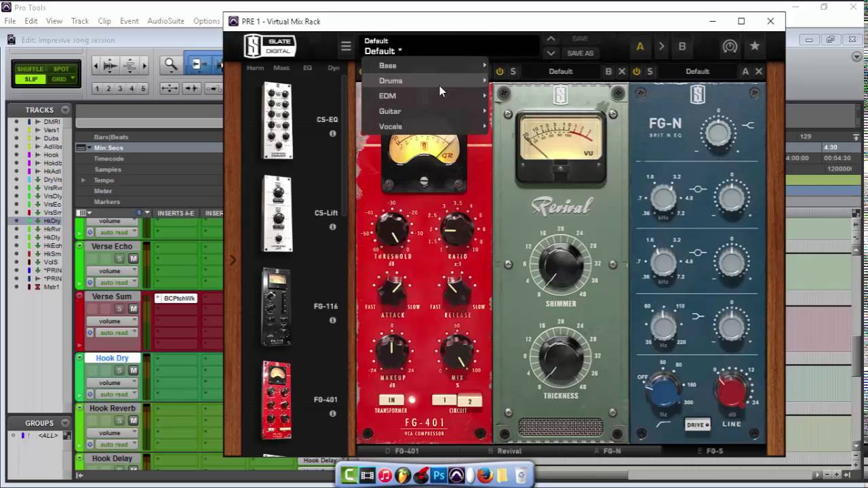Select the B setup slot

(682, 47)
